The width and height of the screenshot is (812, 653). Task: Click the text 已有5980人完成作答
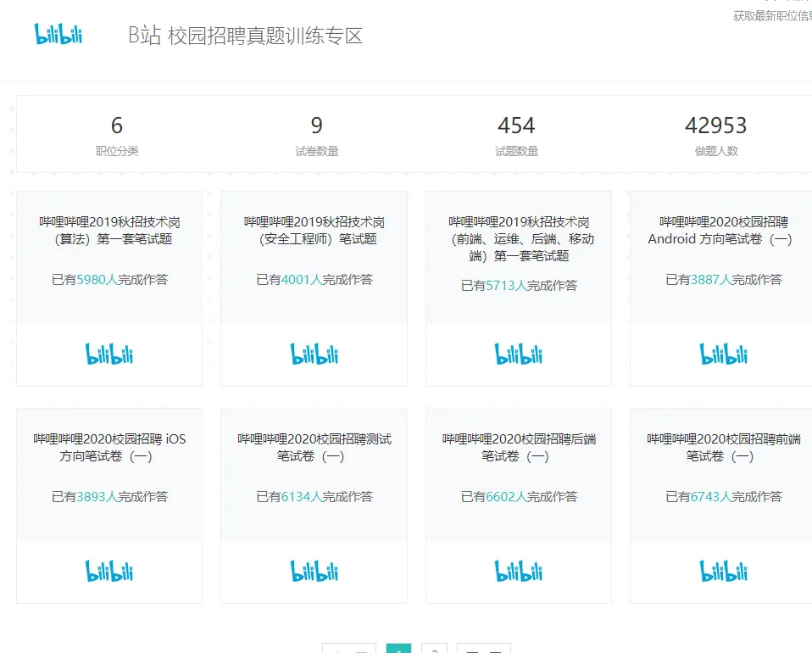tap(110, 280)
